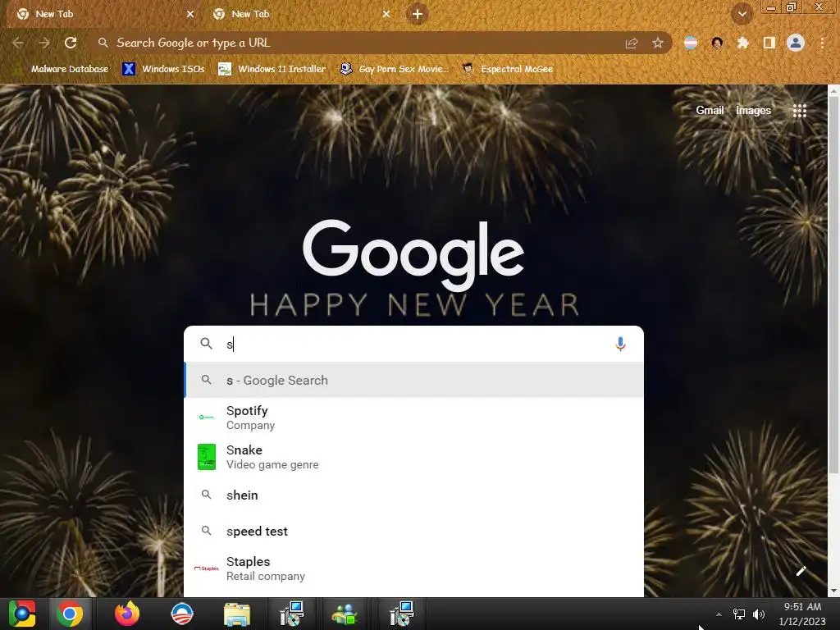Image resolution: width=840 pixels, height=630 pixels.
Task: Click the Spotify logo thumbnail
Action: coord(206,417)
